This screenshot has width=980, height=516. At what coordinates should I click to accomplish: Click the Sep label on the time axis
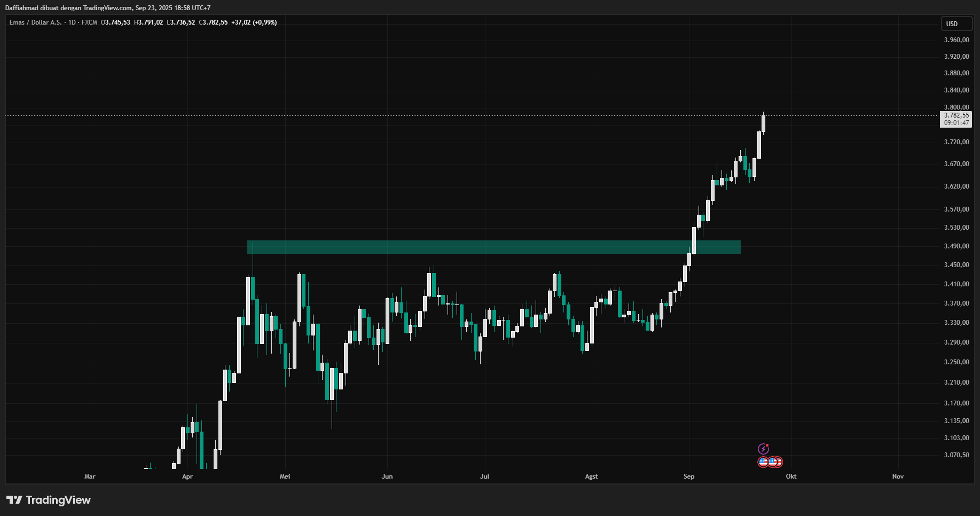[689, 476]
